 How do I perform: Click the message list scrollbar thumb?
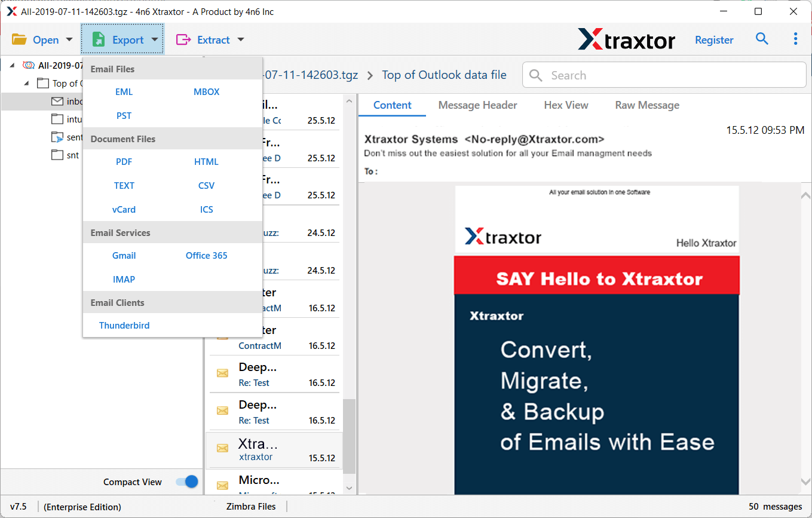click(x=350, y=437)
